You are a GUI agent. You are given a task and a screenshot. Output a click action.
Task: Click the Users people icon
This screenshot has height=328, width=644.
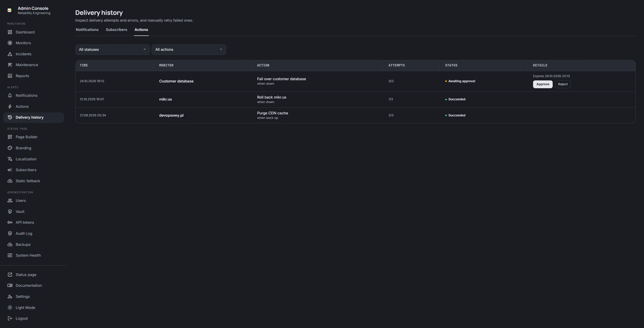[x=10, y=201]
